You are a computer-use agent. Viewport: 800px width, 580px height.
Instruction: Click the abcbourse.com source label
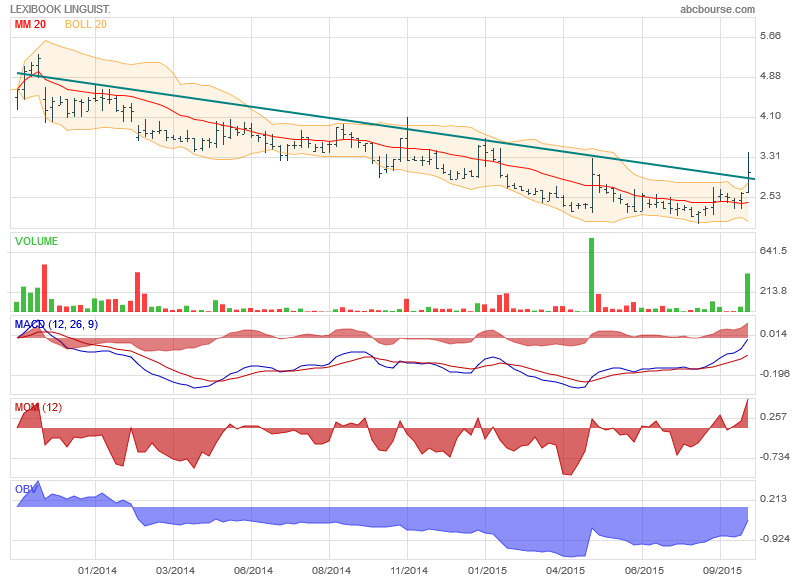point(717,9)
